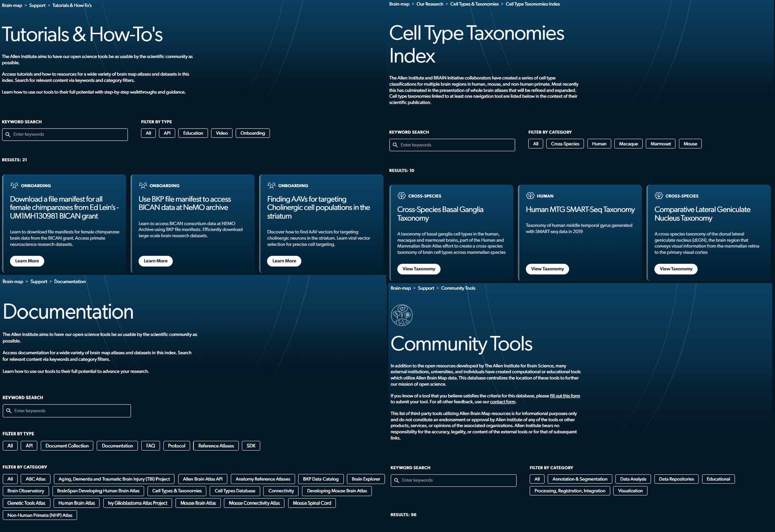Click View Taxonomy on Human MTG SMART-Seq card
The height and width of the screenshot is (532, 775).
[x=547, y=269]
